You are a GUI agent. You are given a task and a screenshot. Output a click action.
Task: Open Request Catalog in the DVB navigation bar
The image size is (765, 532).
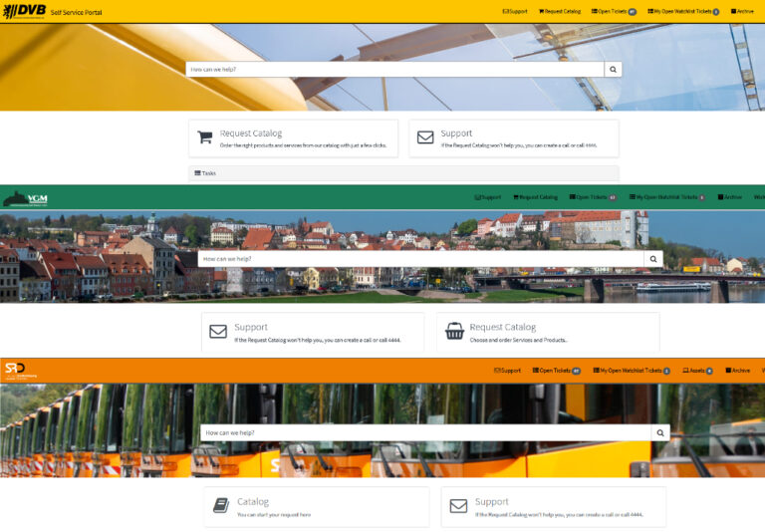[x=560, y=11]
